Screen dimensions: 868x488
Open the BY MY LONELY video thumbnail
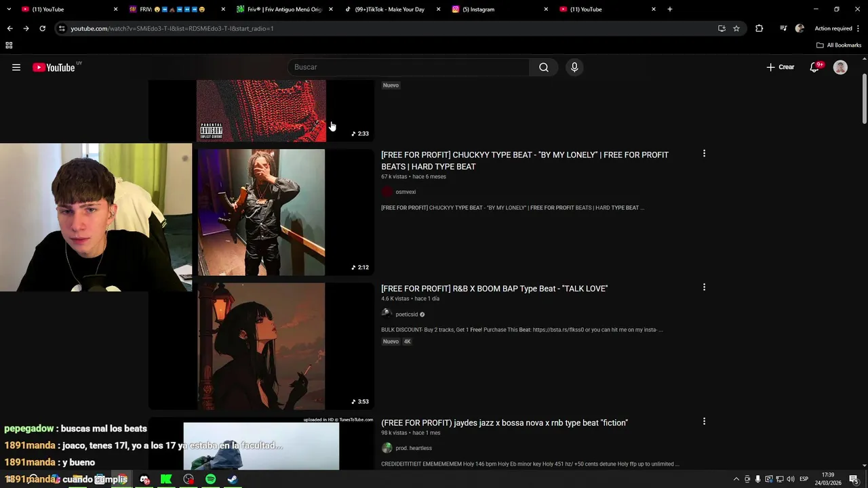(261, 212)
